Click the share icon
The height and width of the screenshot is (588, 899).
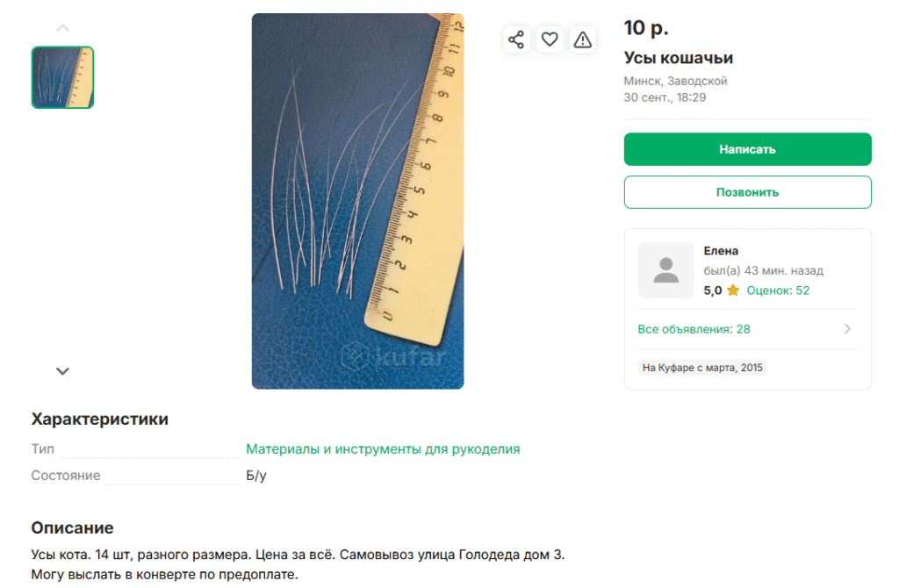click(x=516, y=39)
